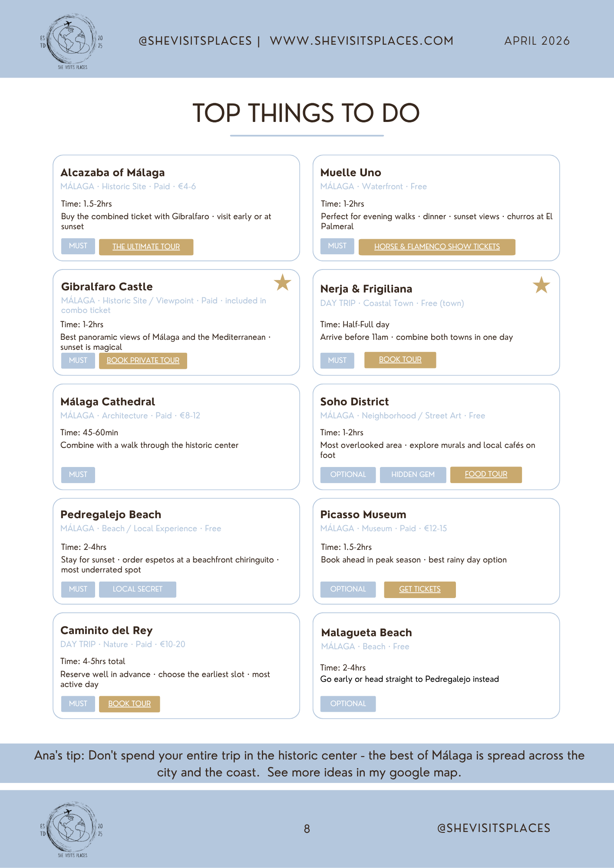This screenshot has height=868, width=614.
Task: Open THE ULTIMATE TOUR link for Alcazaba
Action: tap(146, 247)
